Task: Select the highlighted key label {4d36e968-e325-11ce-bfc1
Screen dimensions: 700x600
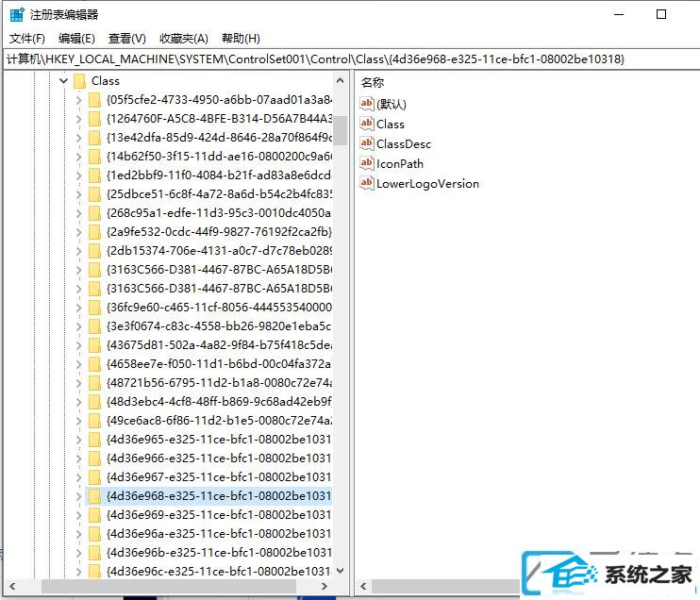Action: [219, 496]
